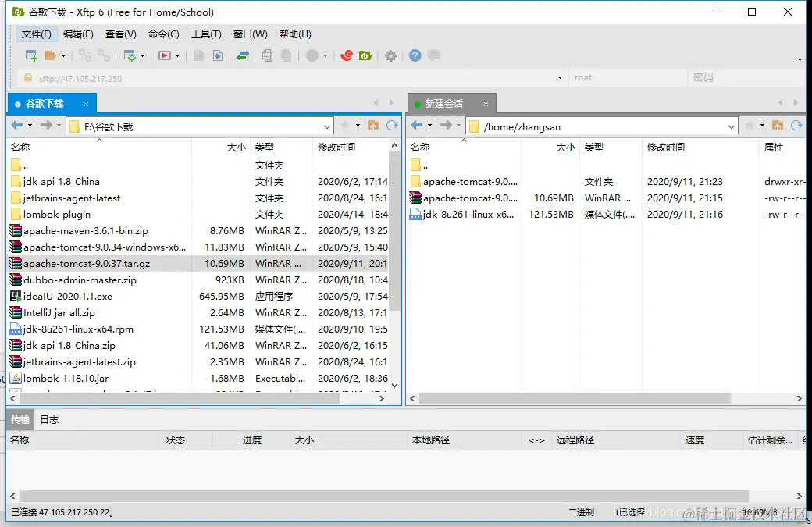
Task: Expand the open-session dropdown arrow
Action: tap(64, 55)
